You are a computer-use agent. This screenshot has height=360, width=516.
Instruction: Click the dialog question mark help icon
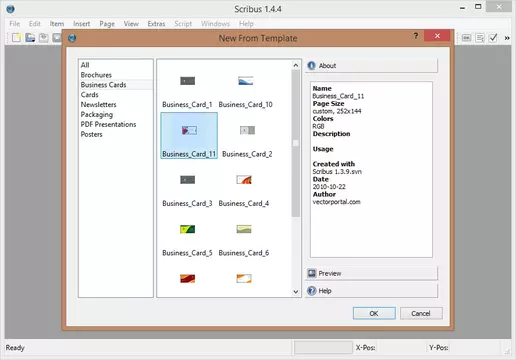(416, 36)
